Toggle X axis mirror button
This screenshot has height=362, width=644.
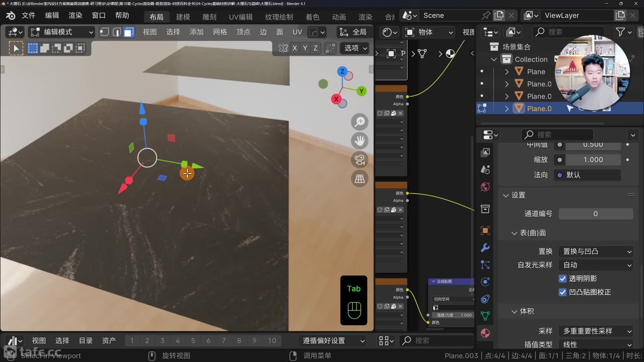(294, 48)
